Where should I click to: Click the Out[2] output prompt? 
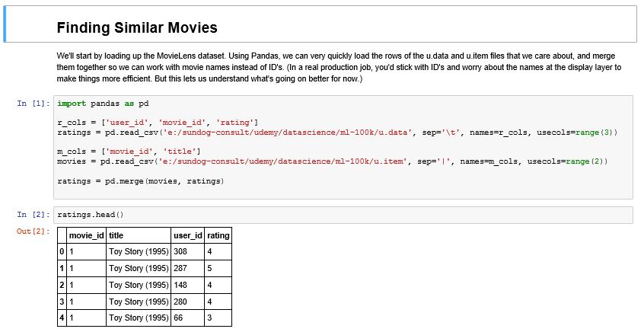click(x=33, y=231)
